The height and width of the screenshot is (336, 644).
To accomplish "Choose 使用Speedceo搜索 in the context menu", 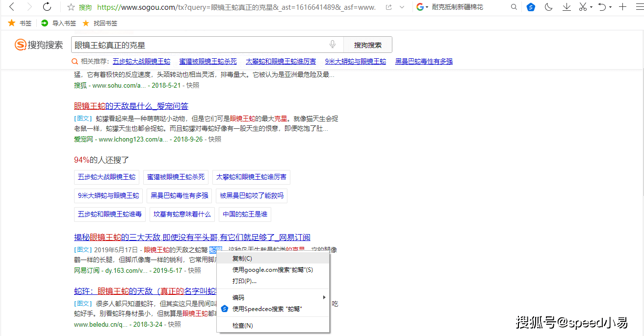I will pos(273,309).
